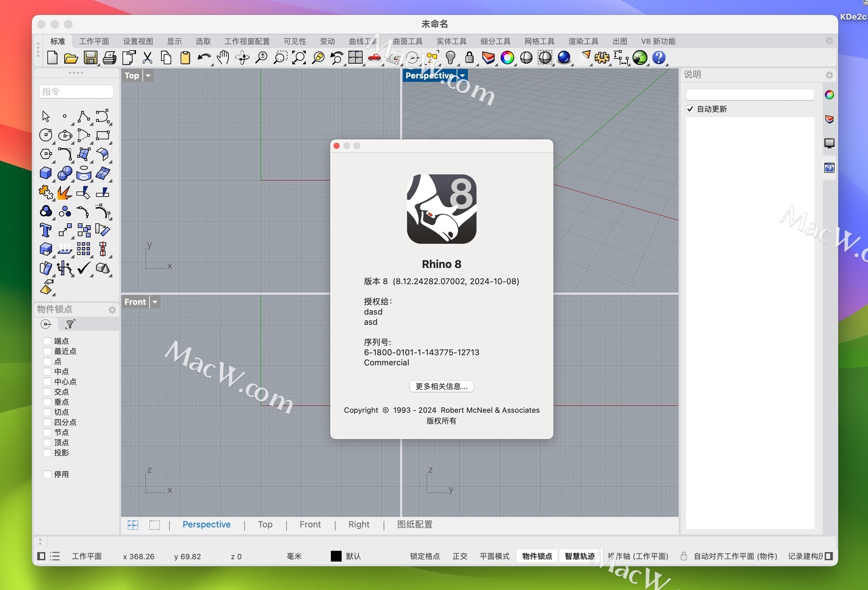Enable the 中心点 object snap

tap(47, 382)
